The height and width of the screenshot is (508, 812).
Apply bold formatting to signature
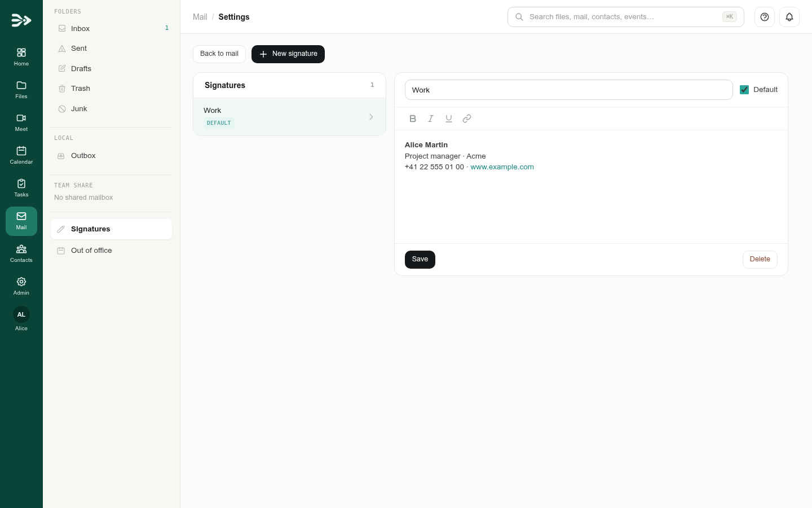tap(413, 119)
